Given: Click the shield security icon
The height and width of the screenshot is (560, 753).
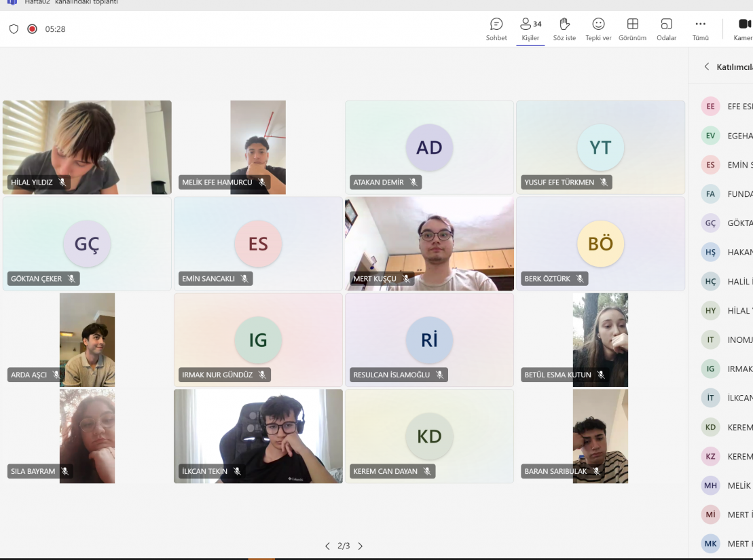Looking at the screenshot, I should point(14,29).
